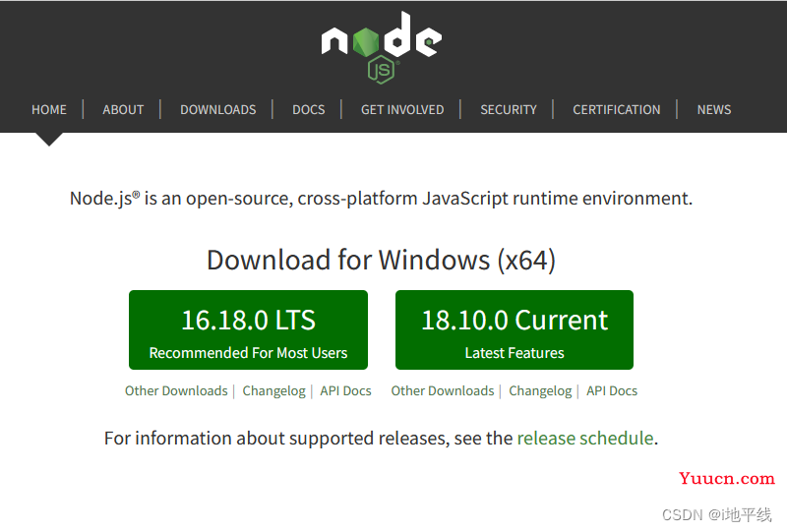
Task: Open the DOCS nav item
Action: [x=309, y=109]
